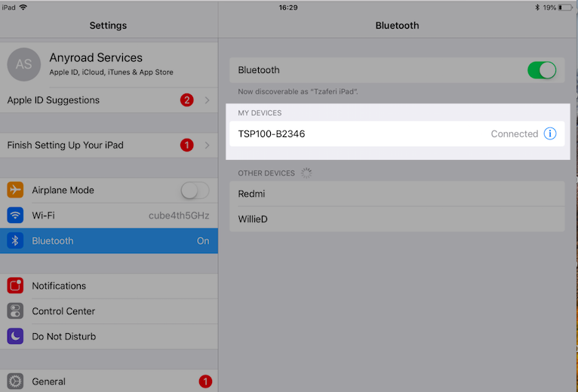Tap the 16:29 clock

[x=288, y=8]
